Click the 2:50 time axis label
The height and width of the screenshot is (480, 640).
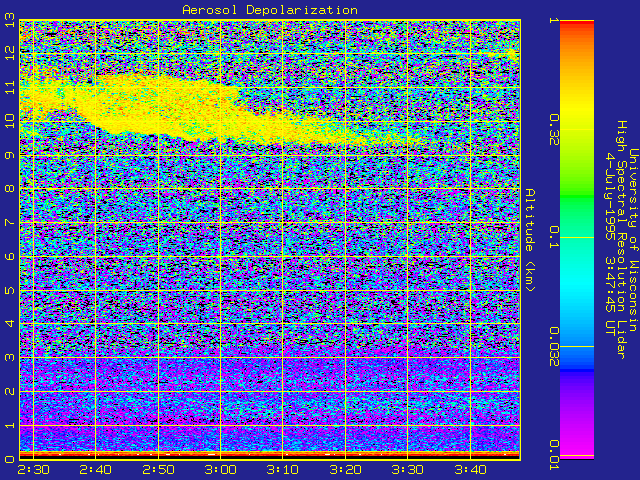pyautogui.click(x=158, y=470)
